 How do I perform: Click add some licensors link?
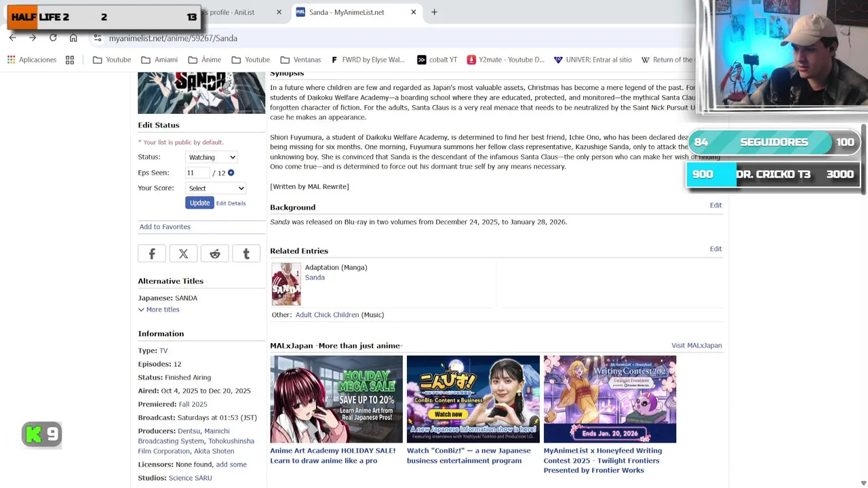pyautogui.click(x=231, y=464)
